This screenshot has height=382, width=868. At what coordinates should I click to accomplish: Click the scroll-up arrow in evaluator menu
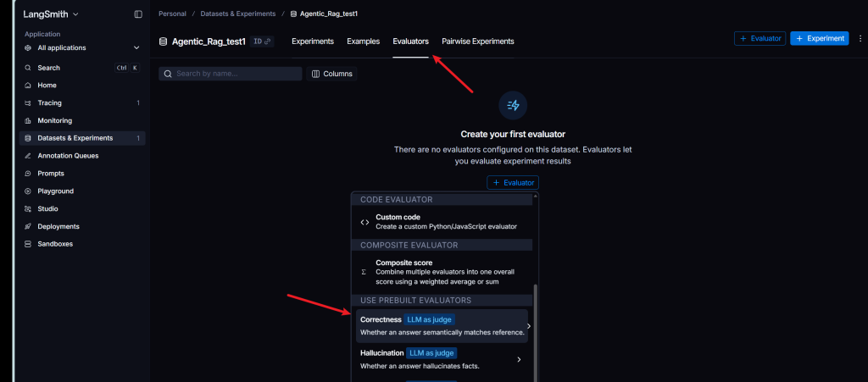[x=535, y=196]
